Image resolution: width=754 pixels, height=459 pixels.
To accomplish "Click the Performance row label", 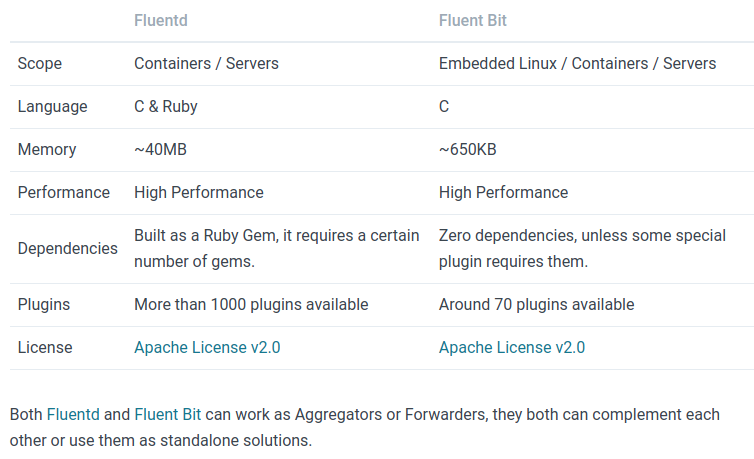I will click(64, 192).
